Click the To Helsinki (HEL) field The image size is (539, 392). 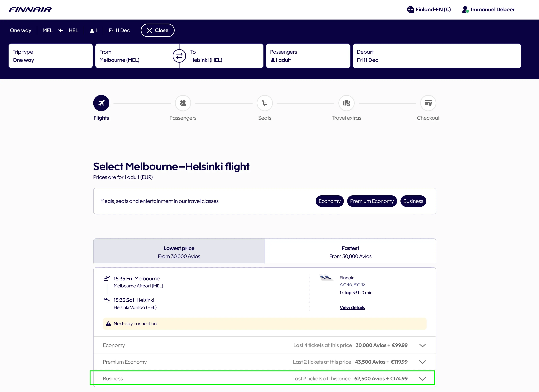(x=221, y=56)
